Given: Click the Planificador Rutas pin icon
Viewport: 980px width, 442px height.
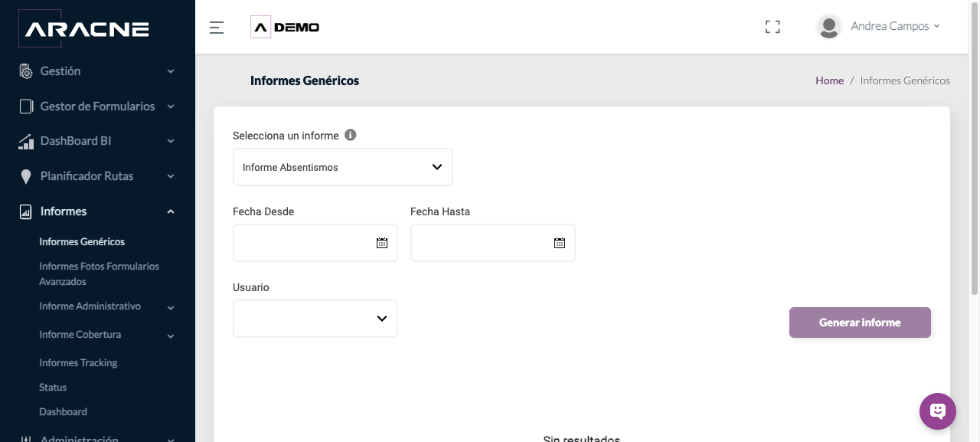Looking at the screenshot, I should click(26, 177).
